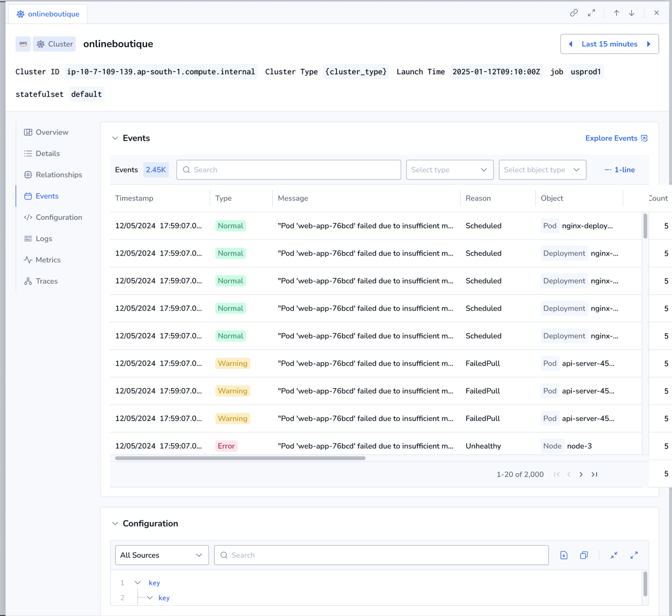Expand all configuration nodes

point(634,555)
